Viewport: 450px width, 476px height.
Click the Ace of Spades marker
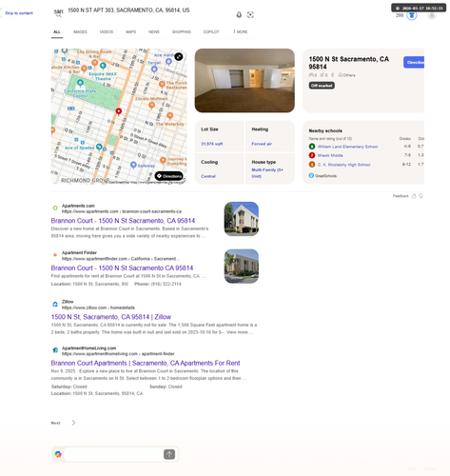point(99,147)
